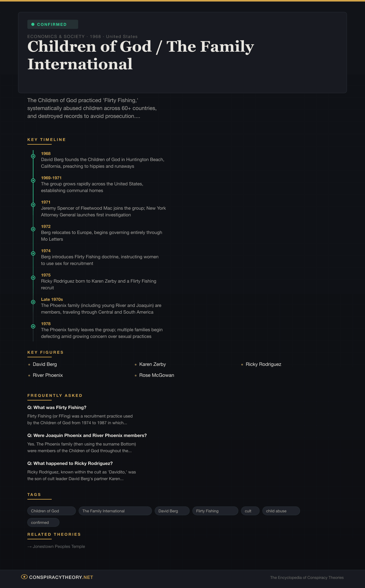Select the 1968 timeline marker
This screenshot has width=365, height=588.
coord(33,156)
